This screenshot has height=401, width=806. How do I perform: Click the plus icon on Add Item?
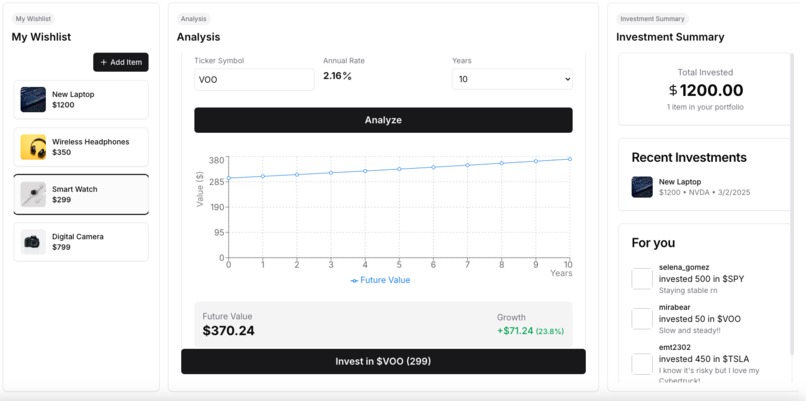pos(104,62)
